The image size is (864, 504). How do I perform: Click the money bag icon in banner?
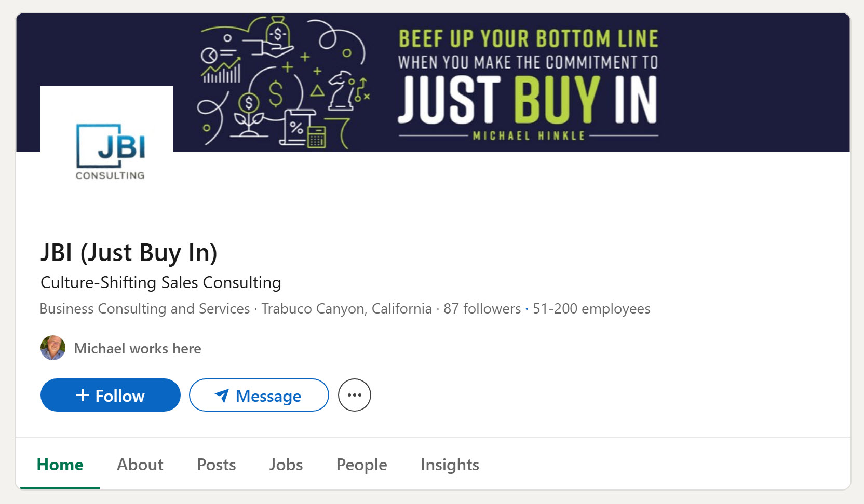pos(278,32)
